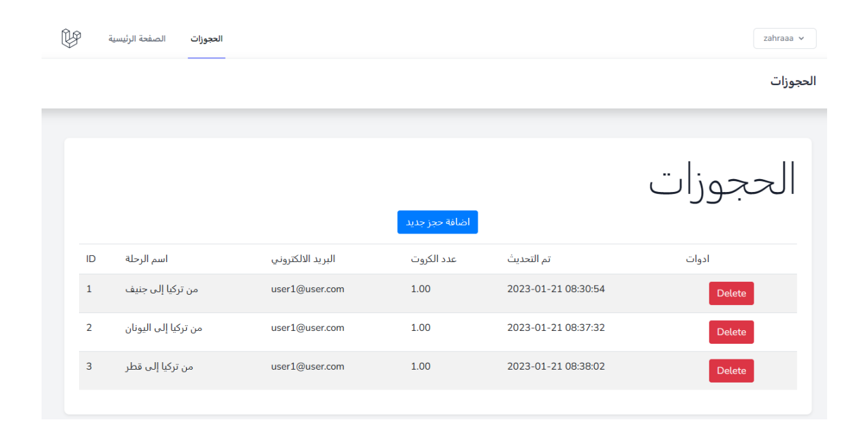Click the large الحجوزات heading above table
The image size is (868, 435).
pos(722,180)
